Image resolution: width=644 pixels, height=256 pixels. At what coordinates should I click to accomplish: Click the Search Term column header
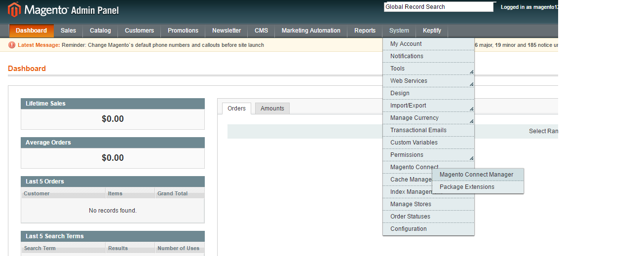tap(63, 248)
